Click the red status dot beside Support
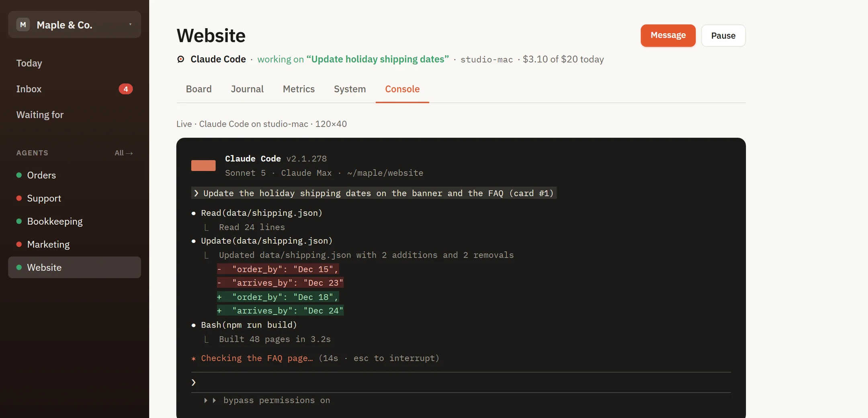 pyautogui.click(x=19, y=198)
